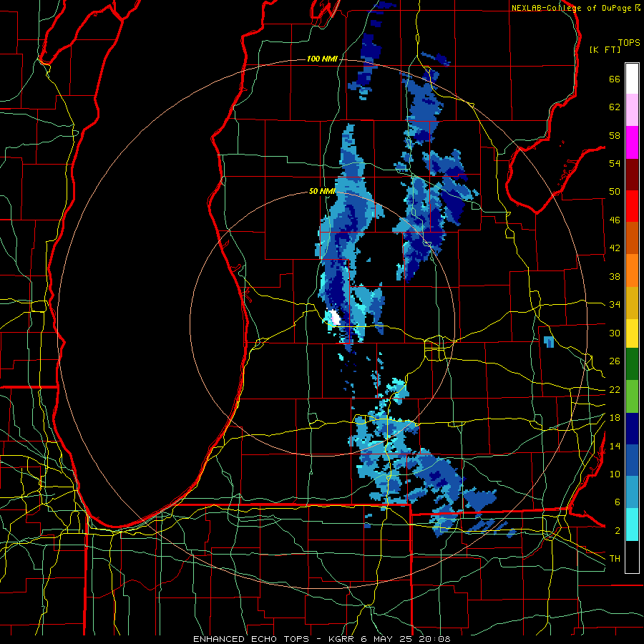The height and width of the screenshot is (644, 644).
Task: Choose the yellow legend swatch
Action: coord(632,335)
